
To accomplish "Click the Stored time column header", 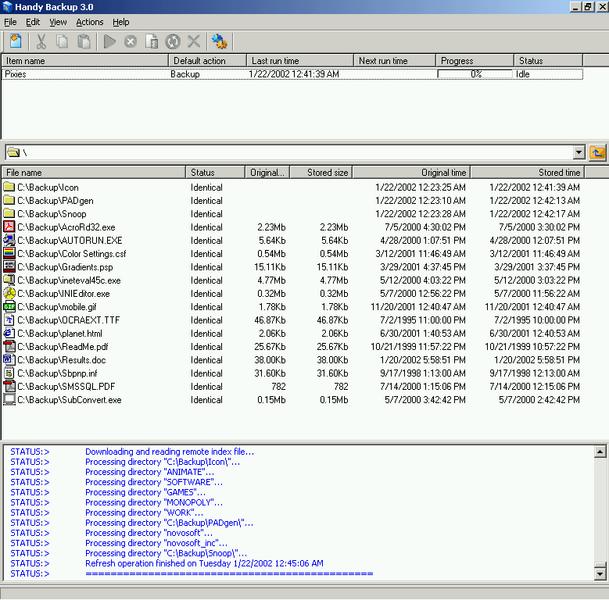I will pos(528,172).
